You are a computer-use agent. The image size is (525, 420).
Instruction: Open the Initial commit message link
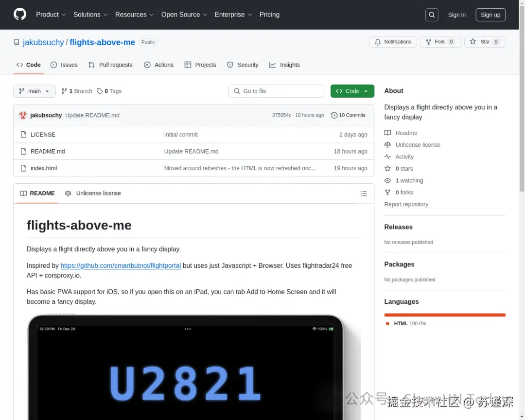(181, 135)
